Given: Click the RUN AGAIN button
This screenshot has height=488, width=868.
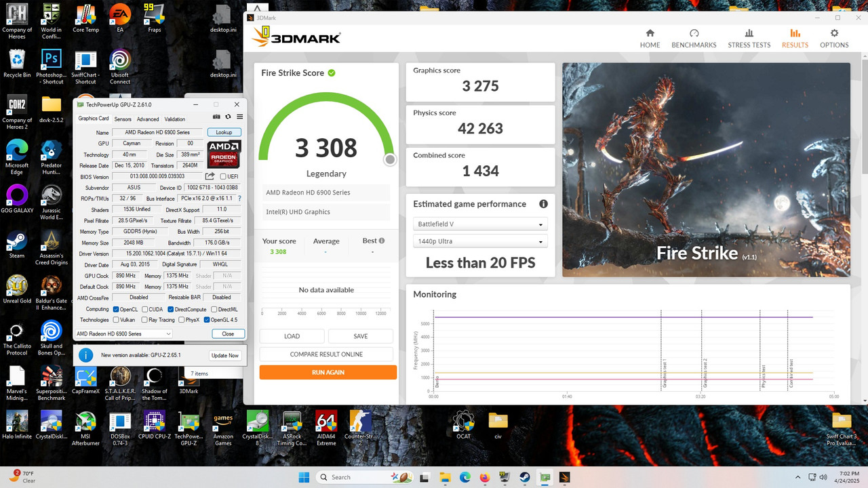Looking at the screenshot, I should tap(328, 372).
